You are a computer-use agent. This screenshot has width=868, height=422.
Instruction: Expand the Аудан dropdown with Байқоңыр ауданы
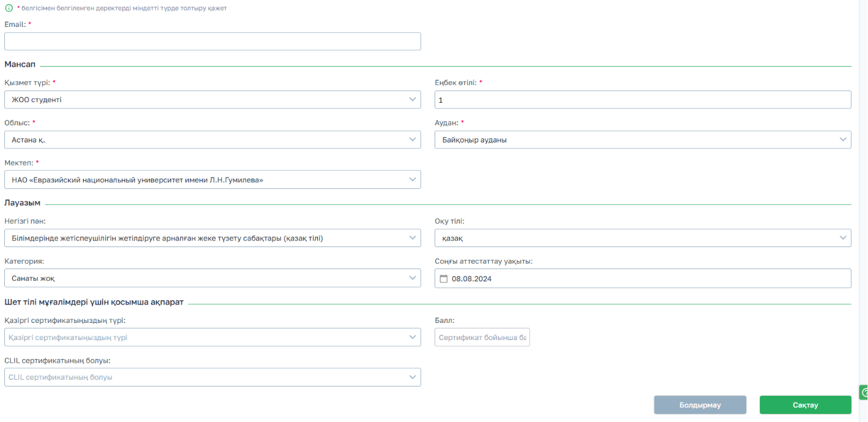(643, 139)
